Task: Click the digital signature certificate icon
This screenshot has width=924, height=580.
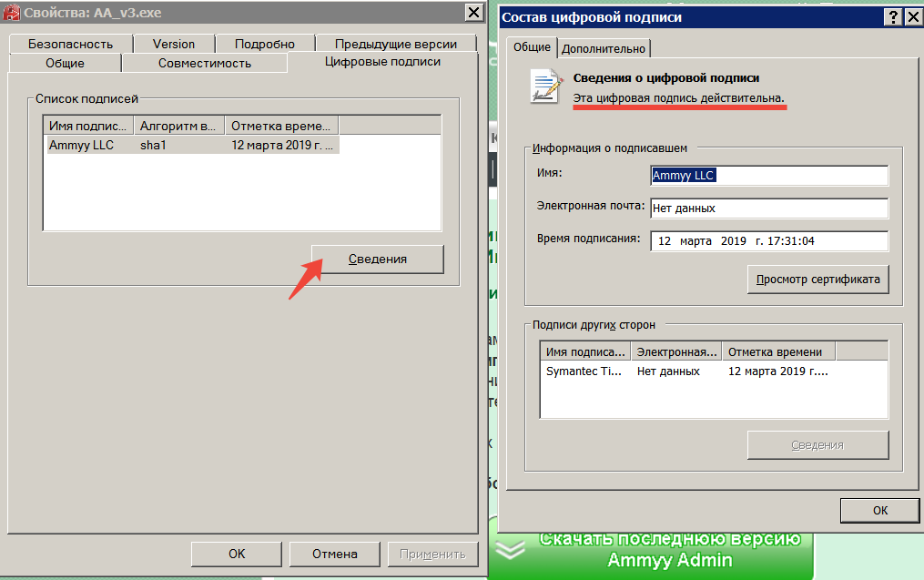Action: pos(546,86)
